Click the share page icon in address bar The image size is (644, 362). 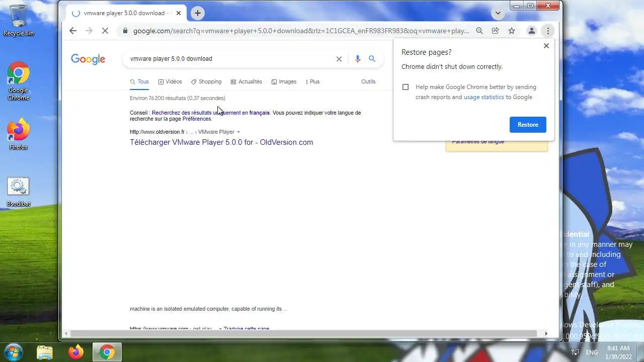tap(496, 31)
